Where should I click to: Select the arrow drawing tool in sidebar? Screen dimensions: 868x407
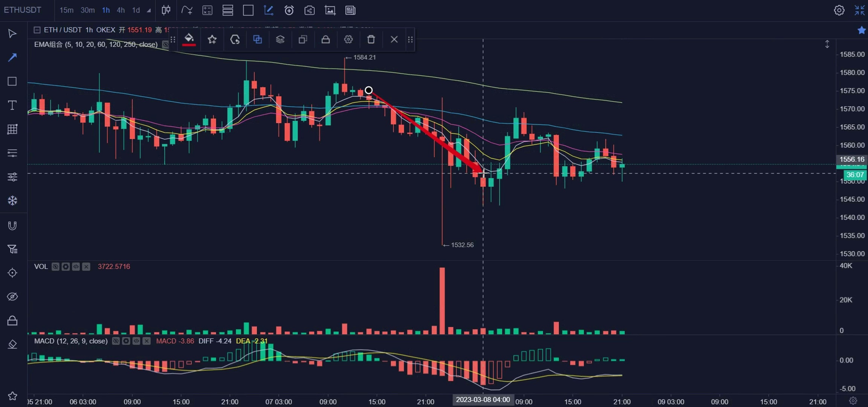pyautogui.click(x=12, y=57)
